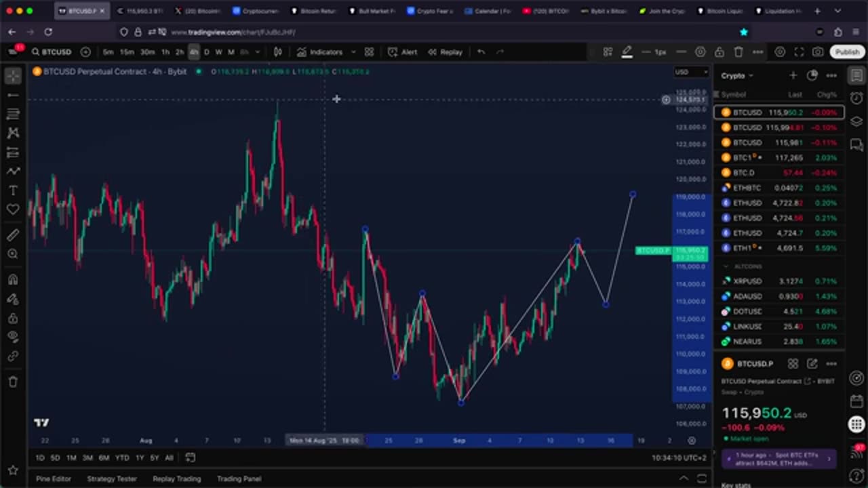868x488 pixels.
Task: Select the 15m timeframe
Action: point(127,52)
